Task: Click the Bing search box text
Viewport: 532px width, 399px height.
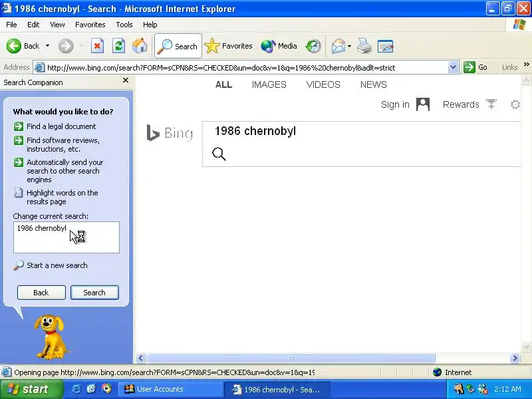Action: tap(255, 131)
